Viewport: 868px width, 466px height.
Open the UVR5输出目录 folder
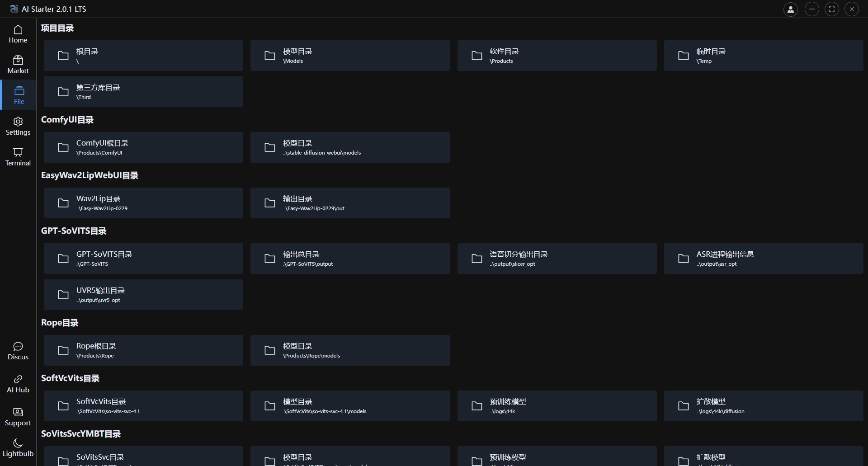143,295
